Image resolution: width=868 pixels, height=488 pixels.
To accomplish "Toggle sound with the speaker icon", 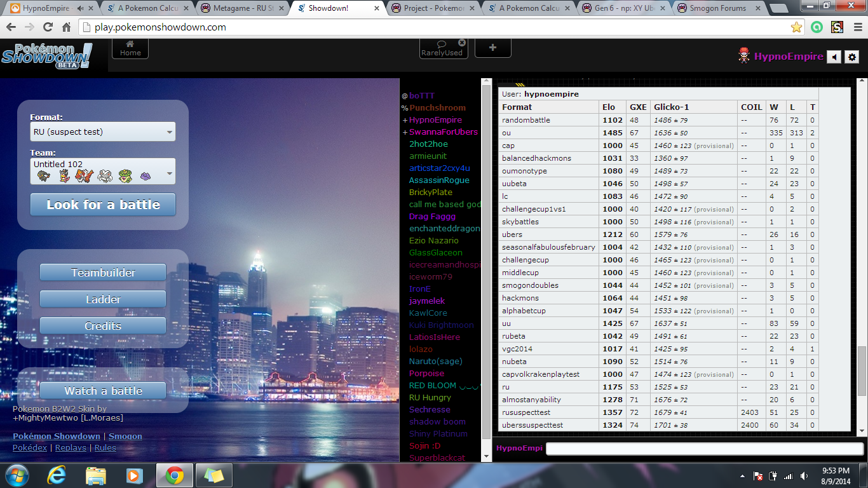I will 834,57.
